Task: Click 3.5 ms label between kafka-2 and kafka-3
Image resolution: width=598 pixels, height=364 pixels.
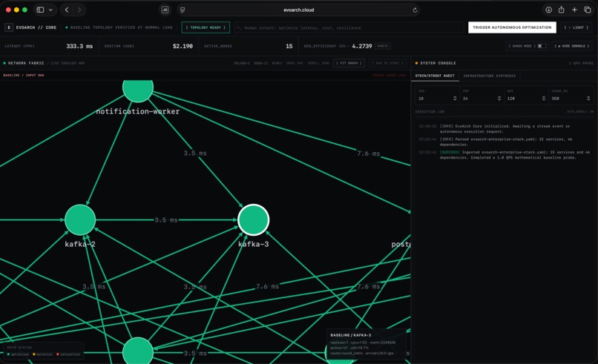Action: 166,220
